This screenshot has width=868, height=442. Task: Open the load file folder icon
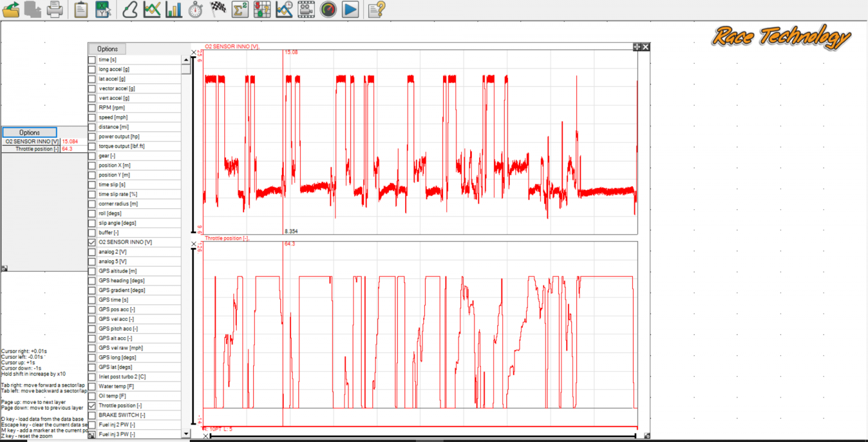click(11, 9)
